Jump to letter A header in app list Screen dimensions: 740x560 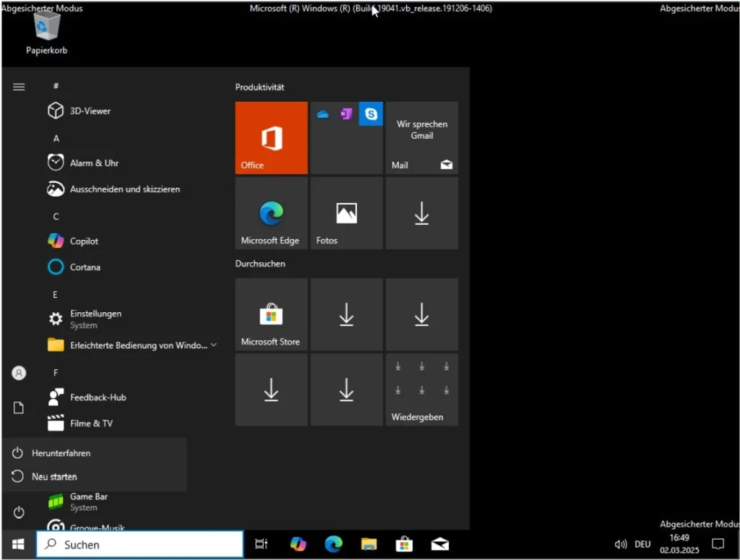click(56, 139)
